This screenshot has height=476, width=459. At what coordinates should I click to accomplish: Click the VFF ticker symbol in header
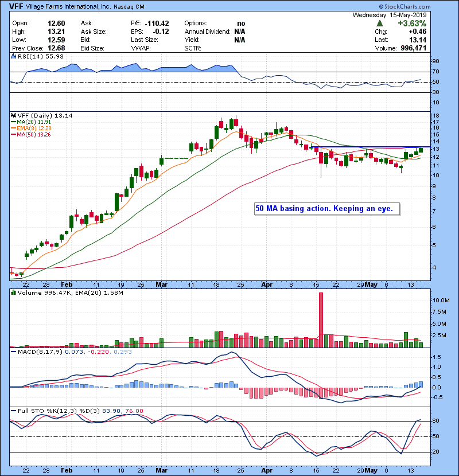click(x=16, y=6)
